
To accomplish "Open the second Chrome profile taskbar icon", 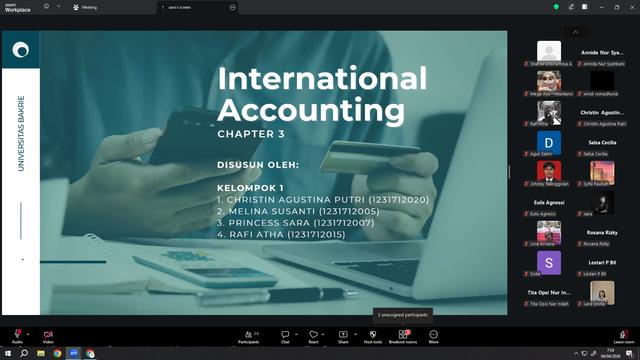I will pyautogui.click(x=90, y=353).
